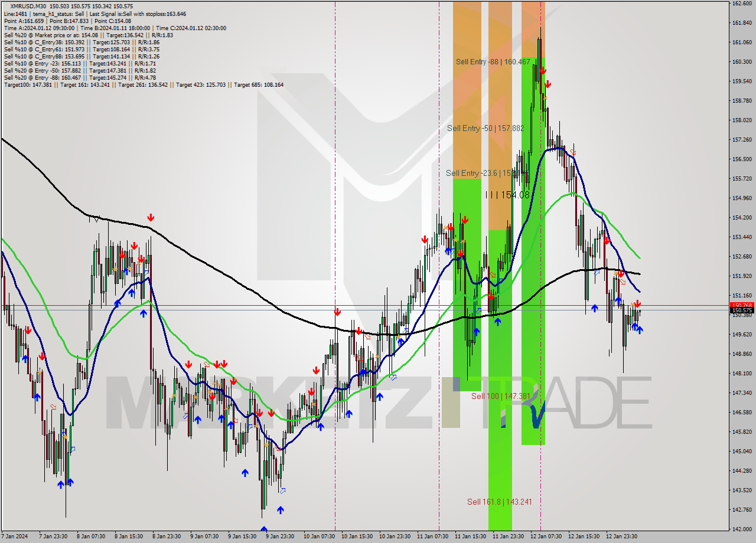The image size is (756, 543).
Task: Click the 157.260 price axis label
Action: [x=742, y=139]
